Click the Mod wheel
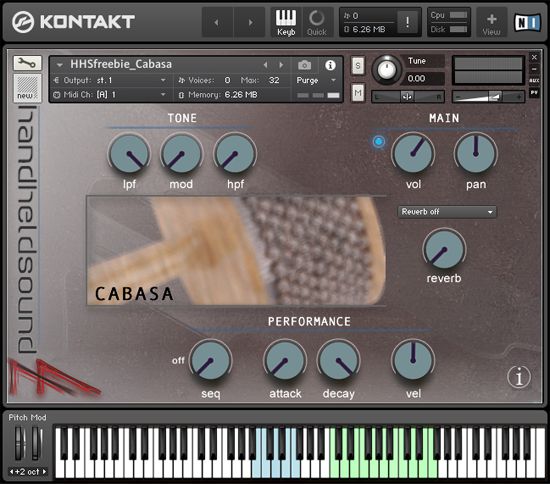This screenshot has height=484, width=550. pos(37,443)
